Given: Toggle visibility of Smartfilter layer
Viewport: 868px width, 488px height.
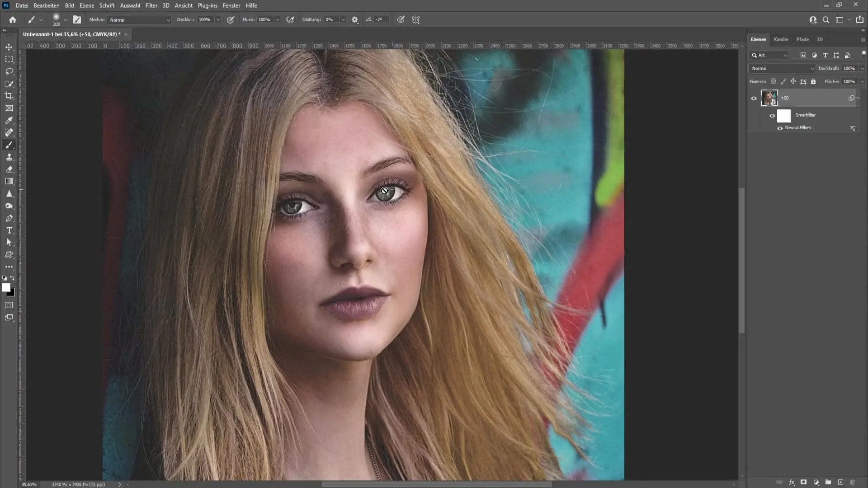Looking at the screenshot, I should (772, 115).
